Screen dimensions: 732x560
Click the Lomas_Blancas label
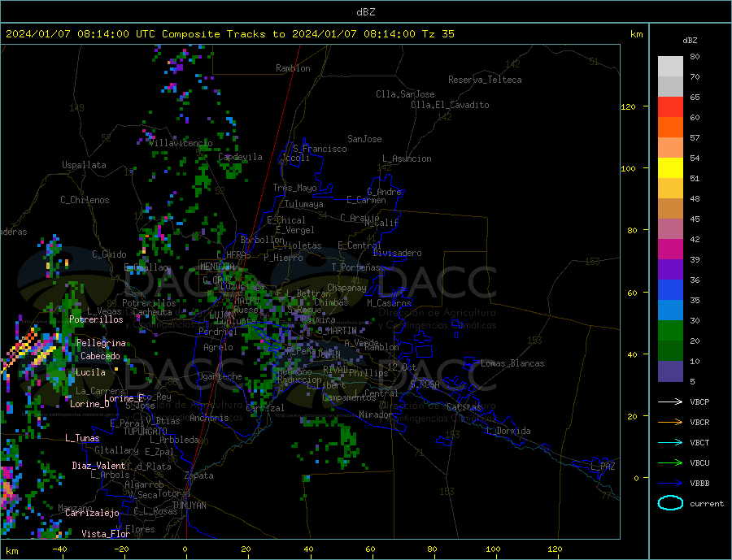[512, 363]
